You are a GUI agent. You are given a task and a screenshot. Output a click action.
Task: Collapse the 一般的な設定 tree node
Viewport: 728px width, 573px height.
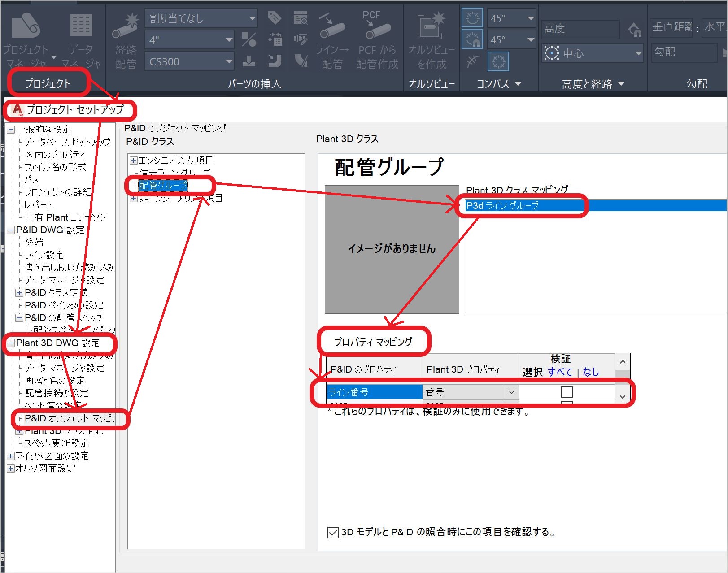11,130
